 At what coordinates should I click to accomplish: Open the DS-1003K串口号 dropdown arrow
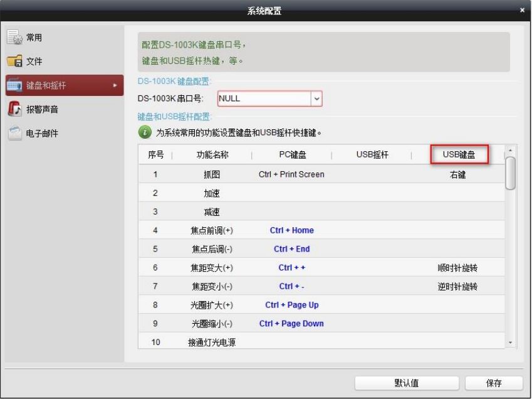click(x=316, y=98)
